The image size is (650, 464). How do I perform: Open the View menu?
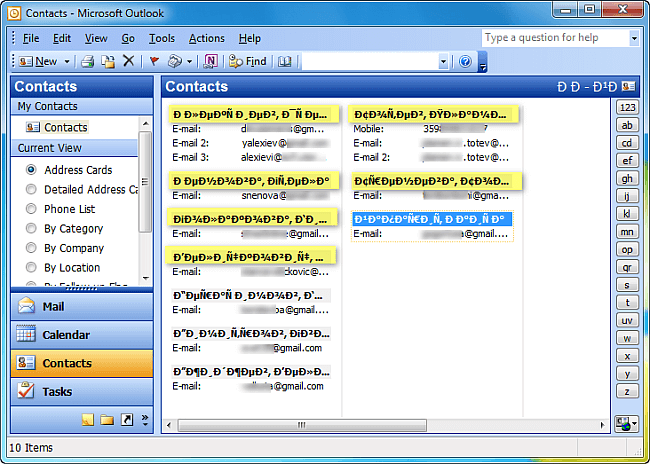click(96, 38)
